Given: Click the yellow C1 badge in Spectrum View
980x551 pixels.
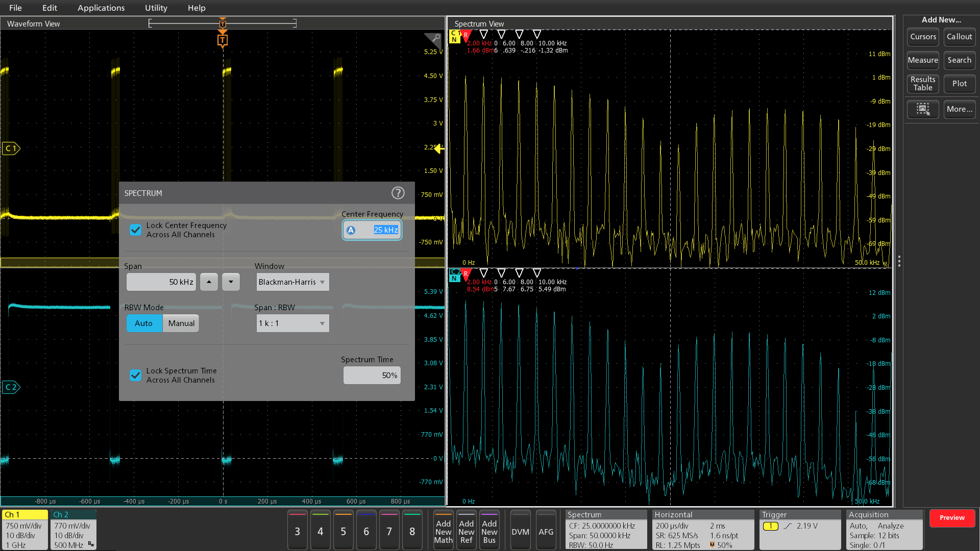Looking at the screenshot, I should pos(454,36).
